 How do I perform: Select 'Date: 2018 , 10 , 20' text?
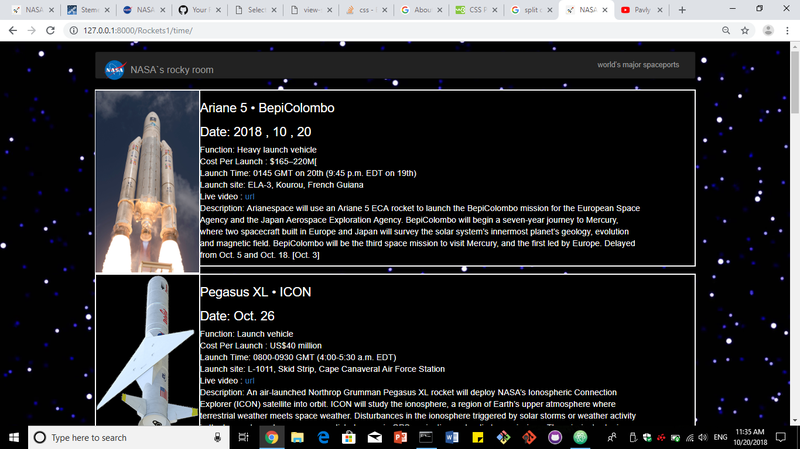tap(255, 132)
